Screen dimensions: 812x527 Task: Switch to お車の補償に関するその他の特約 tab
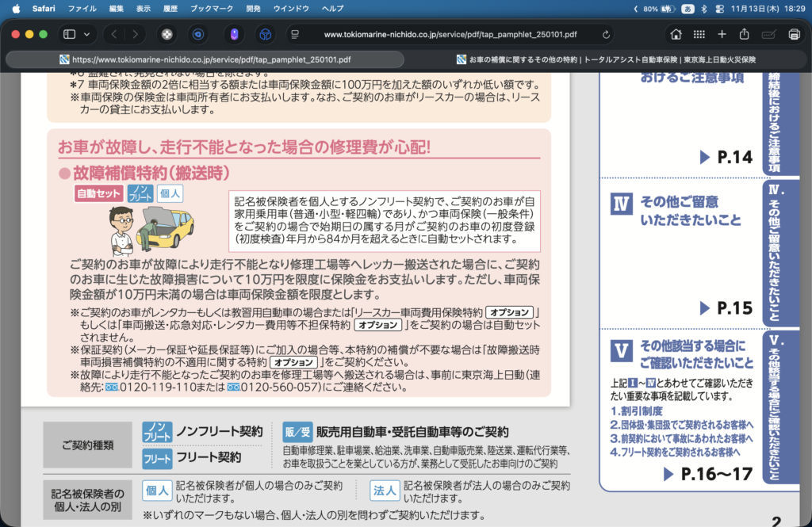point(607,59)
